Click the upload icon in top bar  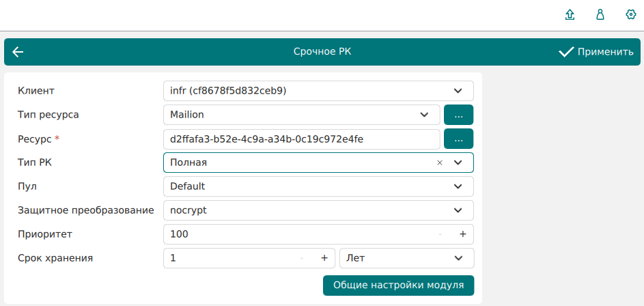click(x=570, y=15)
